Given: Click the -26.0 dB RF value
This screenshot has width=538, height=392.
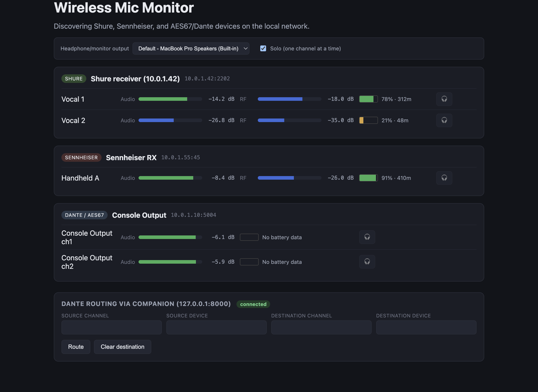Looking at the screenshot, I should coord(341,178).
